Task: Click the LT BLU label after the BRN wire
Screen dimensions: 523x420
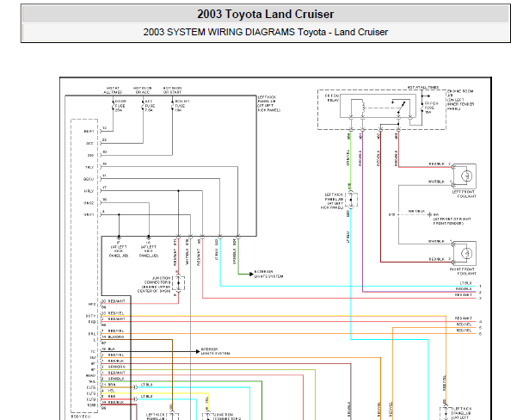Action: (147, 385)
